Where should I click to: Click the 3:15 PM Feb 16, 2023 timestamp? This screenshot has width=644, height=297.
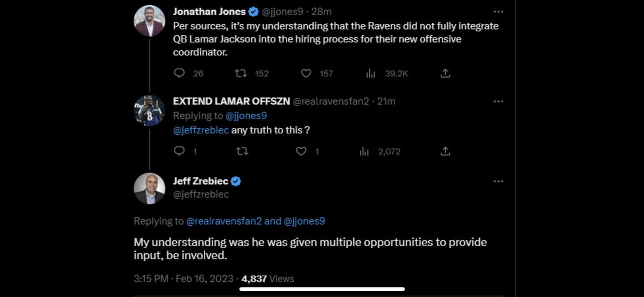184,278
